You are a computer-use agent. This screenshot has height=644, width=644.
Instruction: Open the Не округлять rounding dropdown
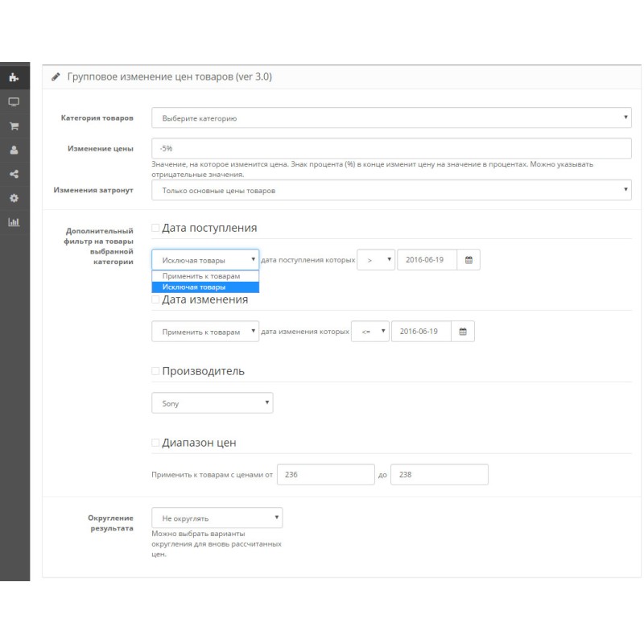tap(217, 518)
